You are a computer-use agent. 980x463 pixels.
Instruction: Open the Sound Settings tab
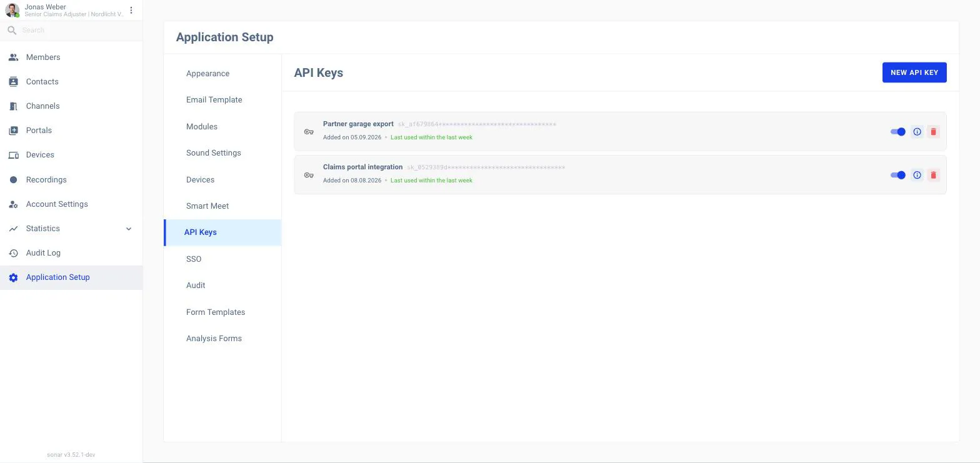coord(222,153)
